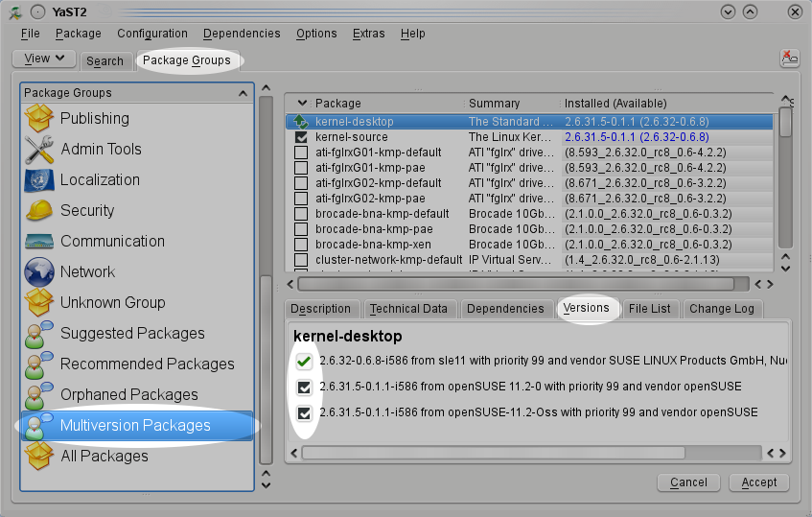Click the Multiversion Packages person icon

click(39, 426)
